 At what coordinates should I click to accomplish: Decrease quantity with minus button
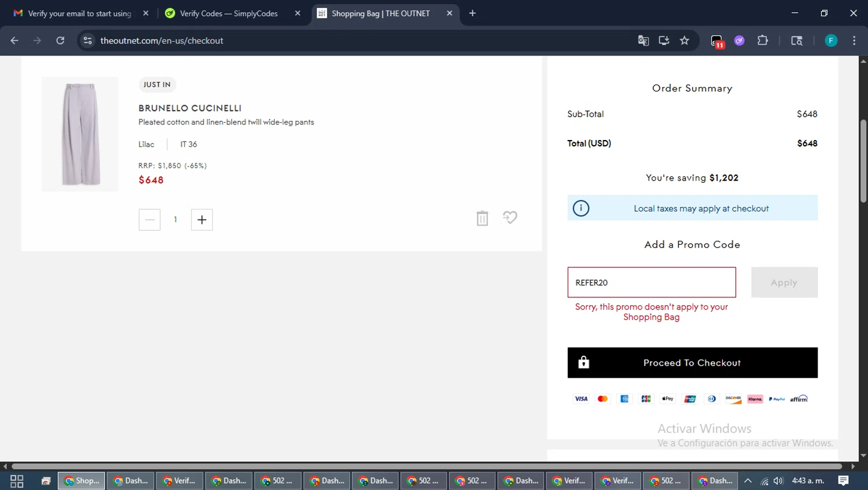149,220
